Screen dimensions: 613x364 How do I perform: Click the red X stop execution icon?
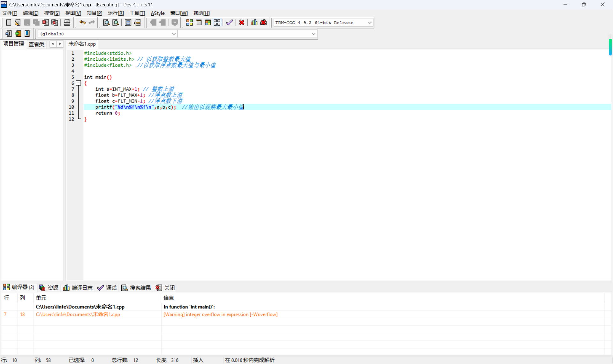coord(242,23)
